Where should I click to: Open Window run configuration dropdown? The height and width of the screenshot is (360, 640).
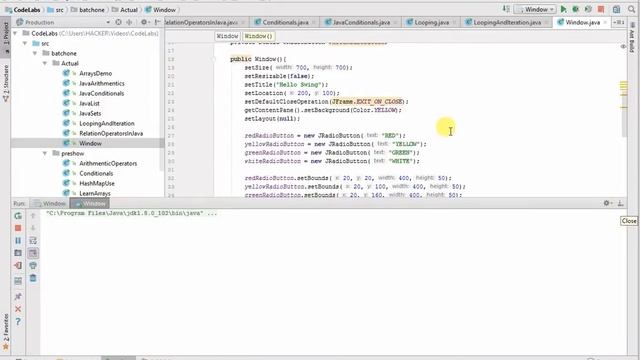[535, 9]
